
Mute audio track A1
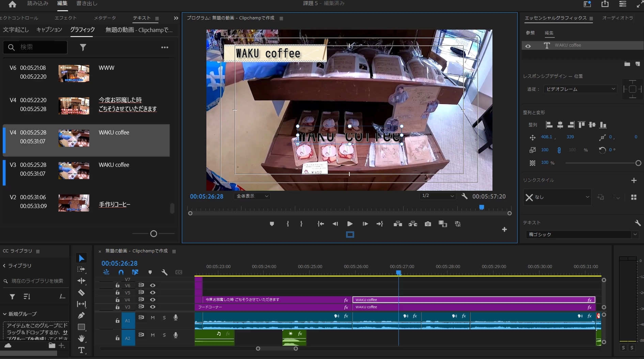(x=153, y=317)
